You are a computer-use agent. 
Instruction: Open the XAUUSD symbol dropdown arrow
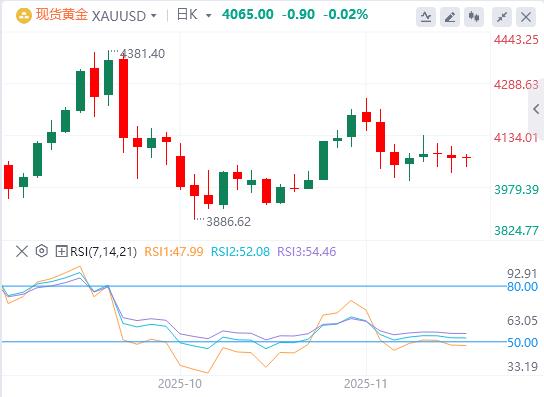tap(153, 16)
